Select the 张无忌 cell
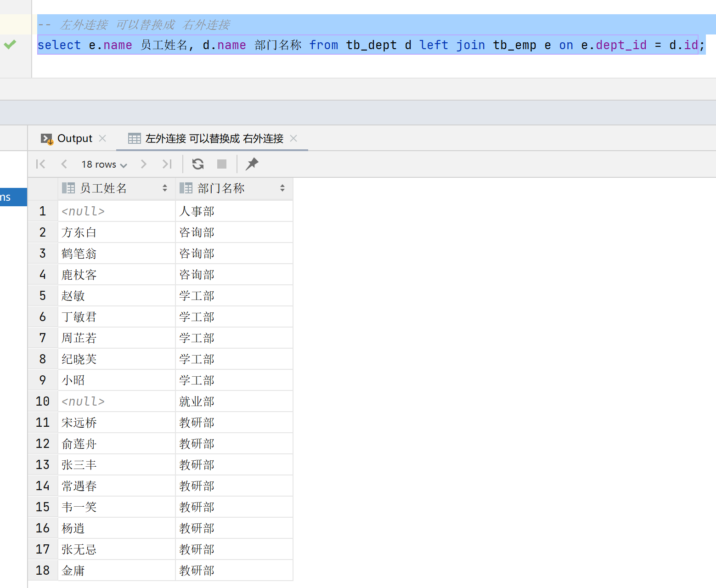This screenshot has width=716, height=588. coord(117,549)
